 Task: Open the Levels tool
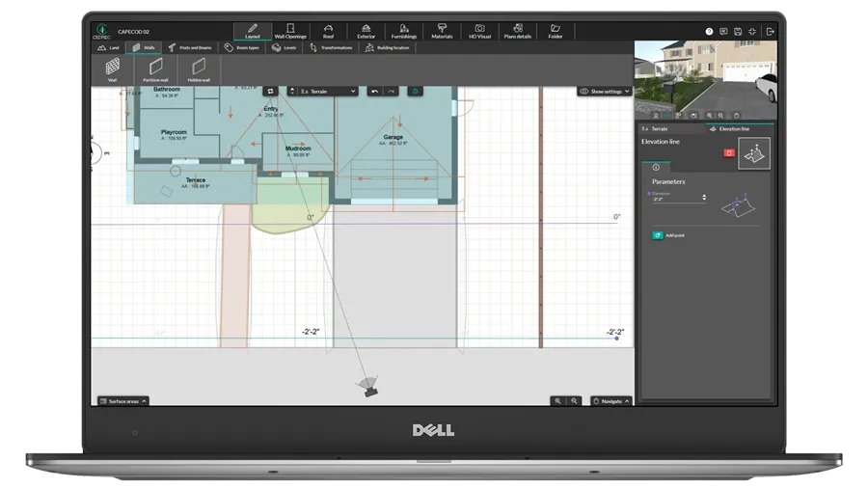pos(284,47)
